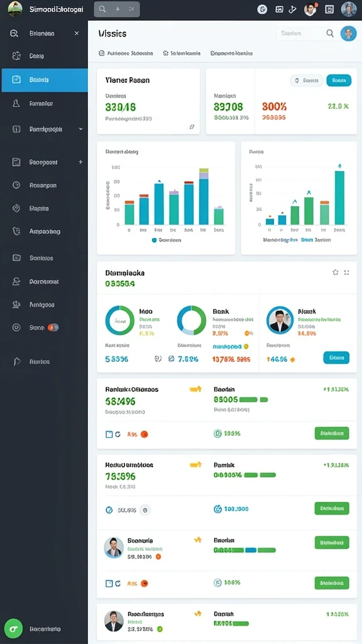Image resolution: width=362 pixels, height=644 pixels.
Task: Switch to the first tab under "Vissics"
Action: tap(126, 53)
